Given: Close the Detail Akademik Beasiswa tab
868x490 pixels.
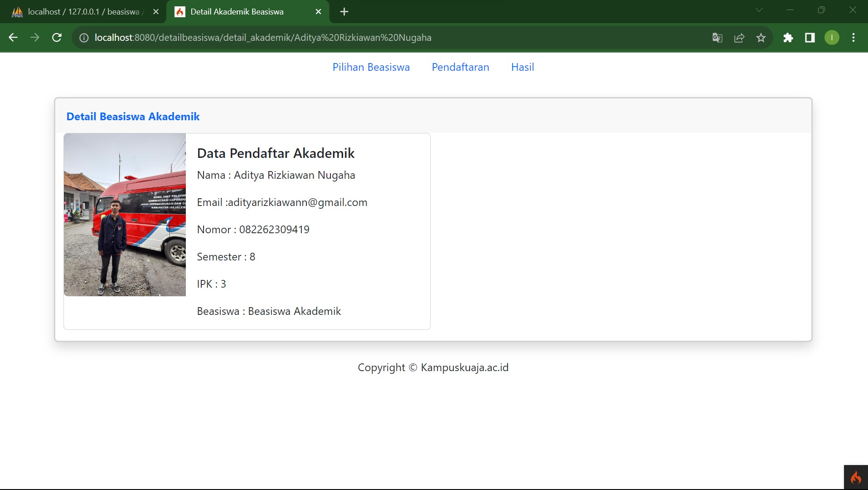Looking at the screenshot, I should pos(318,12).
